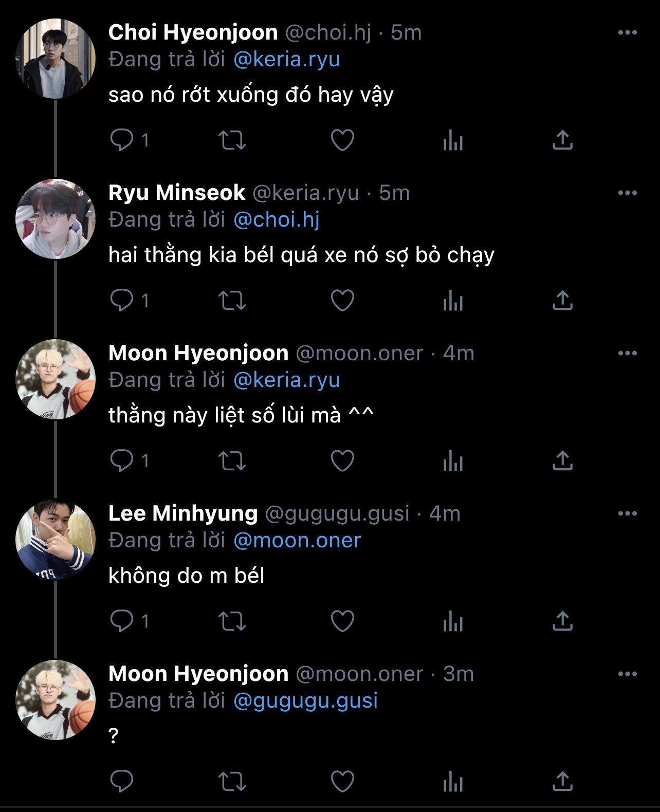Image resolution: width=660 pixels, height=812 pixels.
Task: Retweet Ryu Minseok's reply
Action: click(x=232, y=300)
